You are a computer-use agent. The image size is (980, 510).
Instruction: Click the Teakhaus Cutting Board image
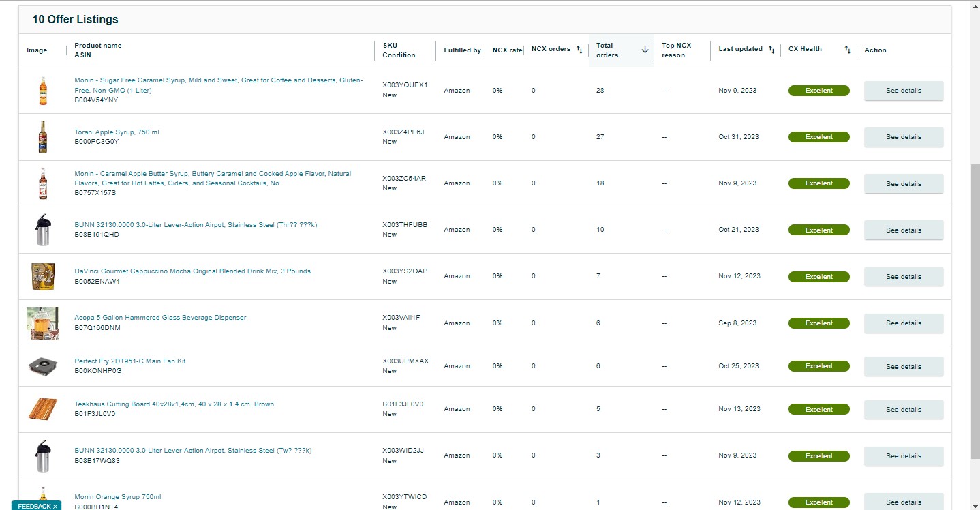(43, 409)
